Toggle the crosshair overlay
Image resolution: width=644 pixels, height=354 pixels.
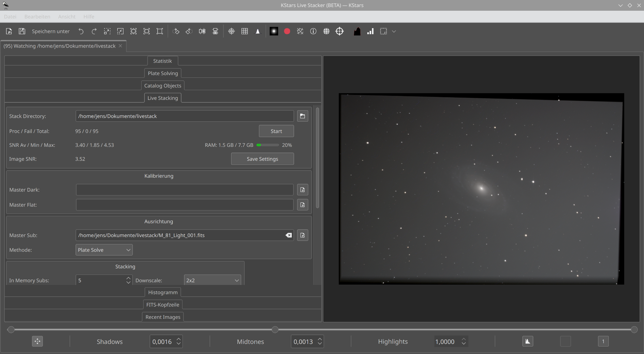[231, 31]
